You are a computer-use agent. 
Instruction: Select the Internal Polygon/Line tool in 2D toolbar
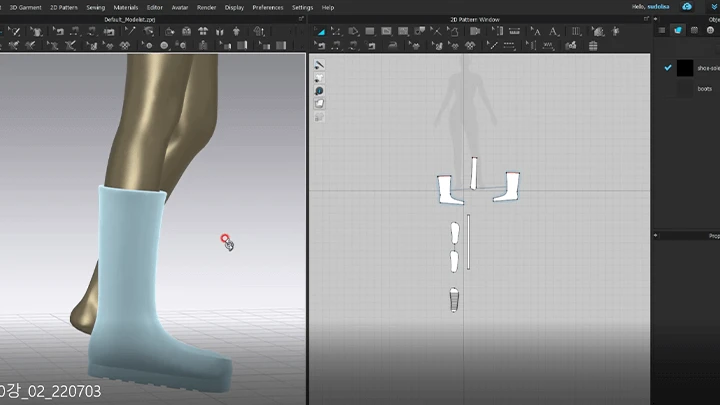tap(386, 31)
